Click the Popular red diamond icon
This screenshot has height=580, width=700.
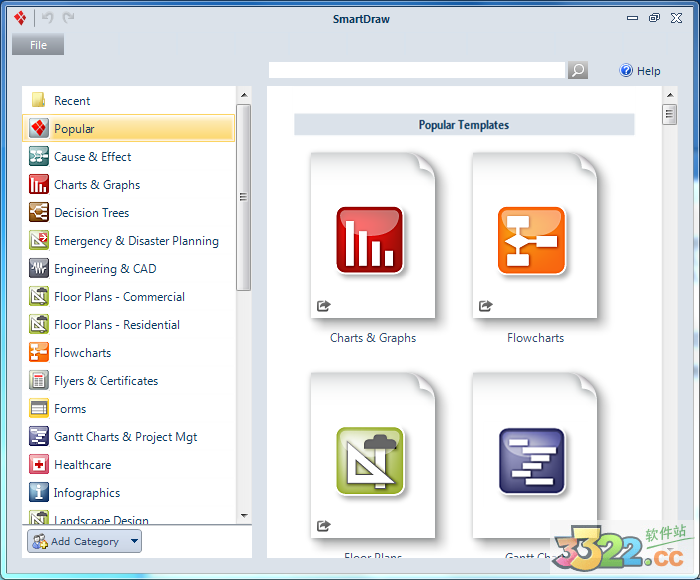(x=39, y=128)
